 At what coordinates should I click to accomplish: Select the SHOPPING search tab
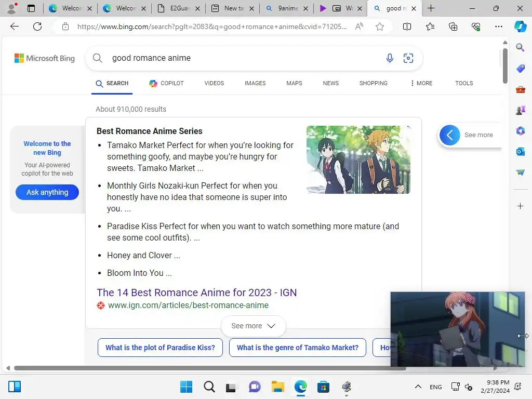[373, 83]
